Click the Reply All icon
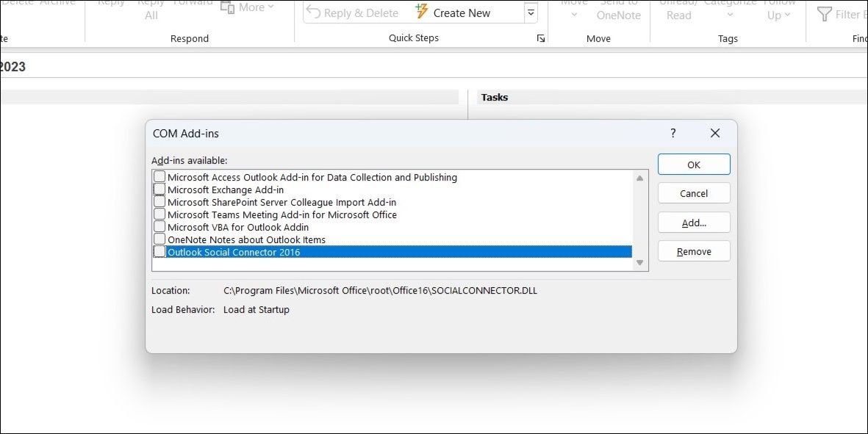This screenshot has width=868, height=434. coord(151,7)
